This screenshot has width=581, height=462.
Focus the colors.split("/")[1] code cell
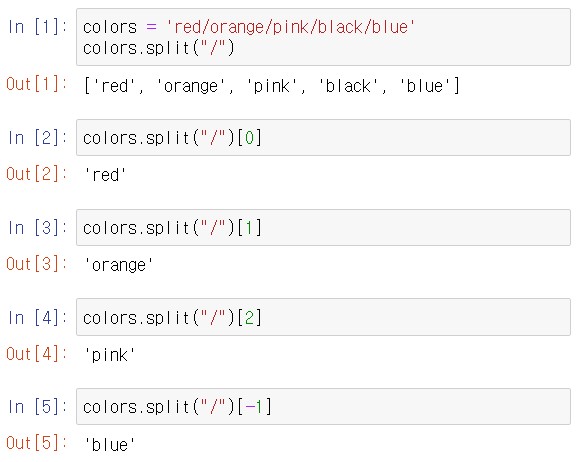(x=323, y=227)
